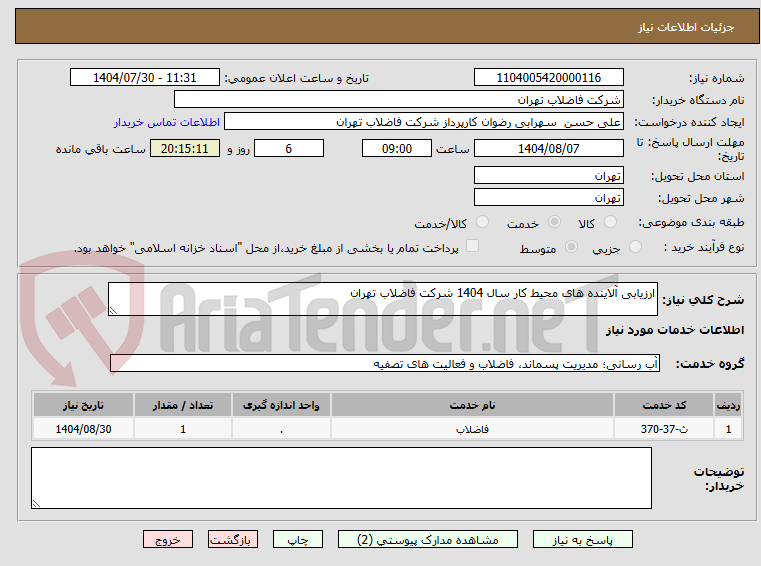Viewport: 761px width, 566px height.
Task: Click the جزئیات اطلاعات نیاز header title
Action: pos(686,27)
